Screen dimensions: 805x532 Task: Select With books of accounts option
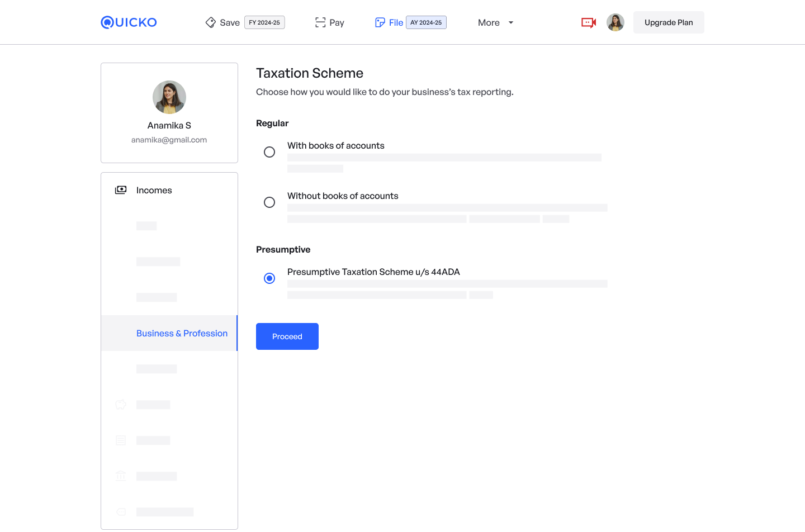[x=269, y=152]
